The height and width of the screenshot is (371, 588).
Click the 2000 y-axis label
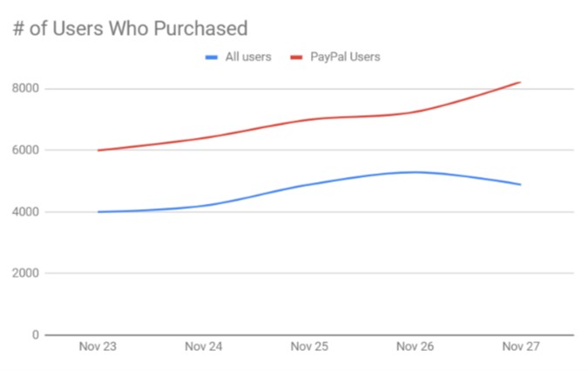(x=26, y=273)
